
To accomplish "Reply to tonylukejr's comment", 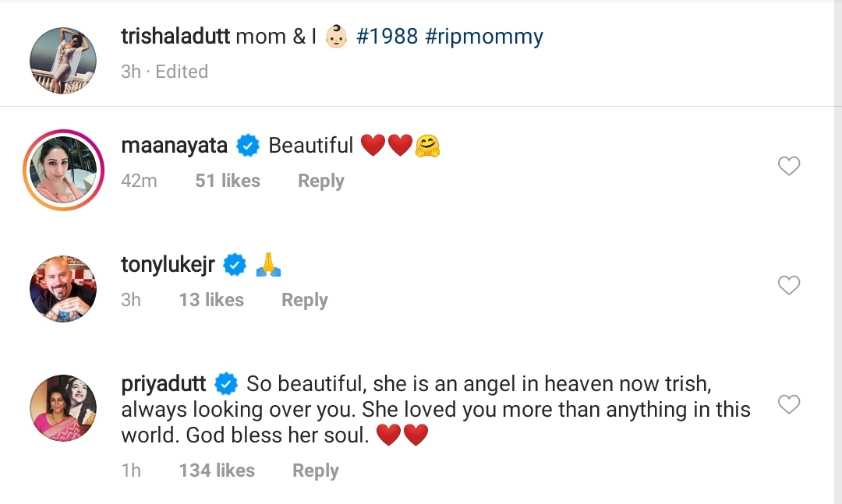I will pos(304,300).
